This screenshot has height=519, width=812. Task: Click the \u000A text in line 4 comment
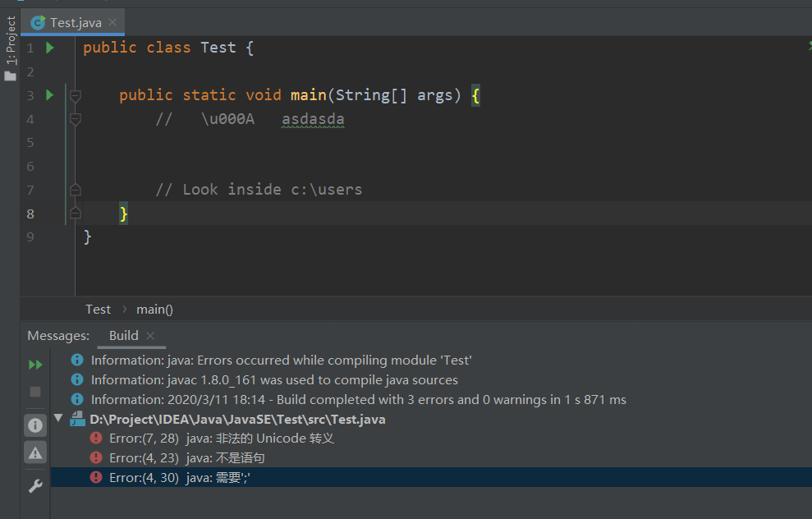pyautogui.click(x=228, y=119)
